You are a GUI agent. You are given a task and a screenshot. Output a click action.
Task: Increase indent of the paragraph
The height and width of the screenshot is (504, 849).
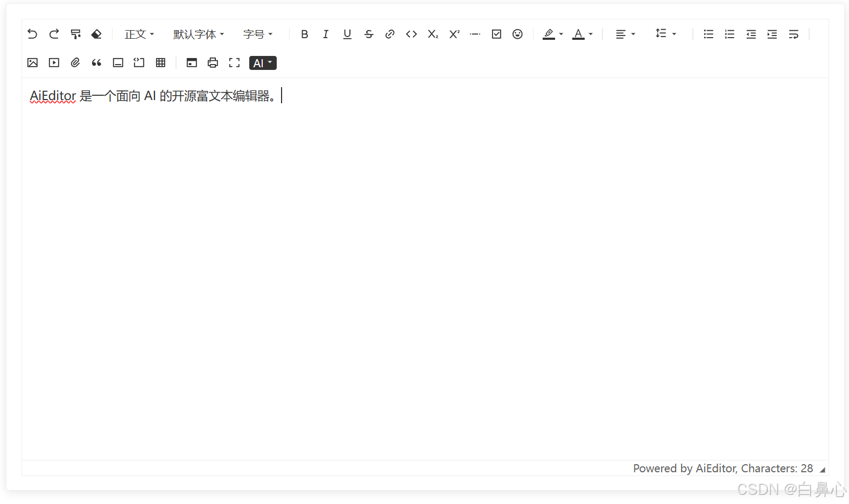click(x=772, y=34)
